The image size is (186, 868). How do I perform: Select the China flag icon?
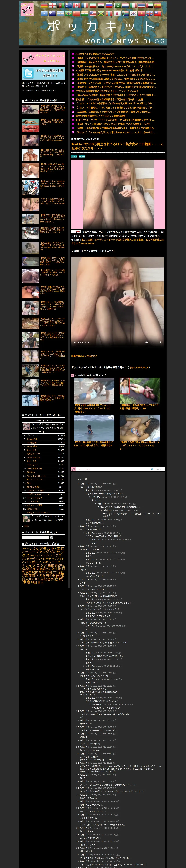(x=76, y=13)
